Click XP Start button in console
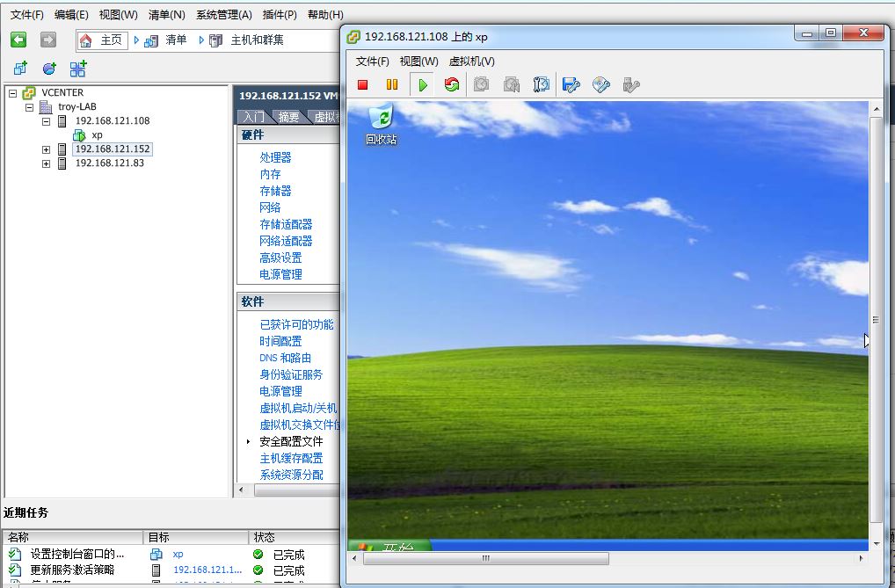 point(389,545)
